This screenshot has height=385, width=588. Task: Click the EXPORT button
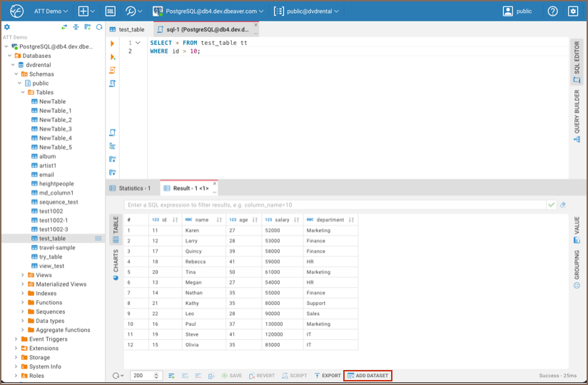(328, 376)
